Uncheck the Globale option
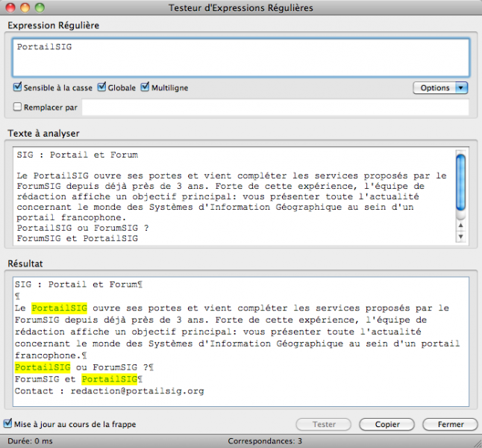This screenshot has height=448, width=482. [x=102, y=88]
